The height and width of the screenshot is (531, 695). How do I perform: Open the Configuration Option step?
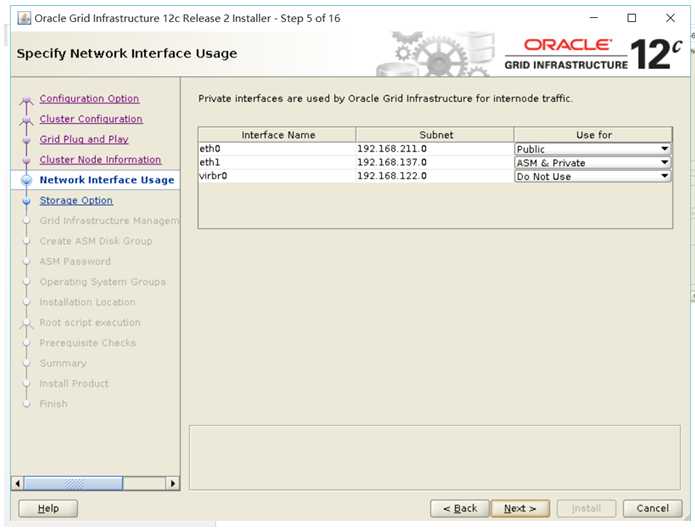pyautogui.click(x=89, y=98)
